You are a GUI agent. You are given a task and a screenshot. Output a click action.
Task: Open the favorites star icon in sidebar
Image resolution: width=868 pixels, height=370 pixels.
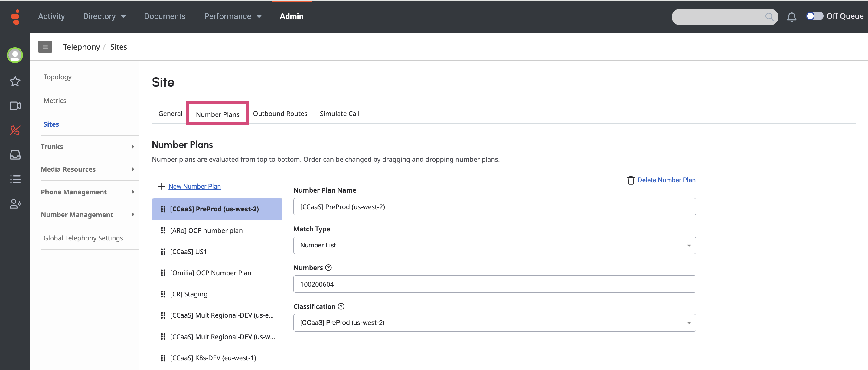15,81
